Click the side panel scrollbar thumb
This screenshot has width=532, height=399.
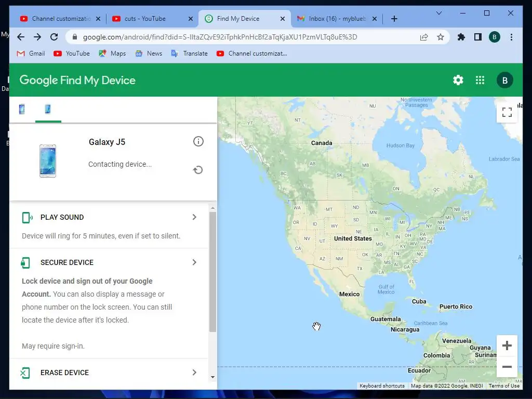(x=212, y=272)
